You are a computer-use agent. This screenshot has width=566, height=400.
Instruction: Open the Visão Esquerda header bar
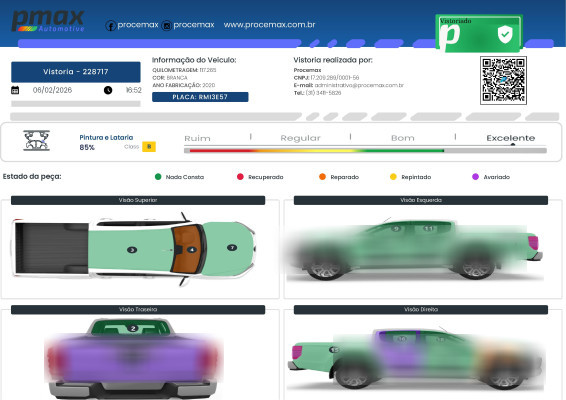421,200
